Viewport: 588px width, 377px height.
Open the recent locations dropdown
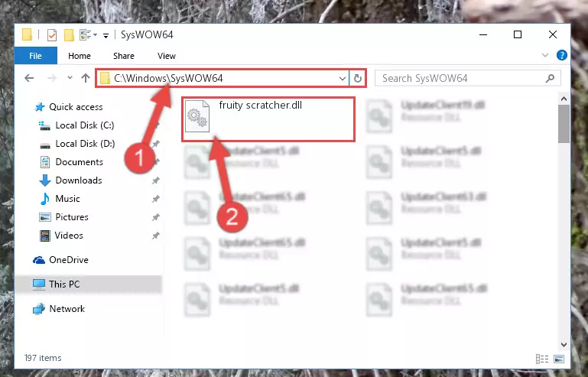tap(70, 78)
